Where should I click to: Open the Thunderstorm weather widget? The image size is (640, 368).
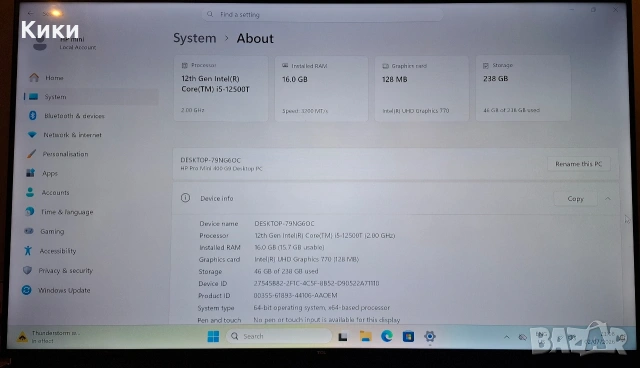[x=48, y=337]
